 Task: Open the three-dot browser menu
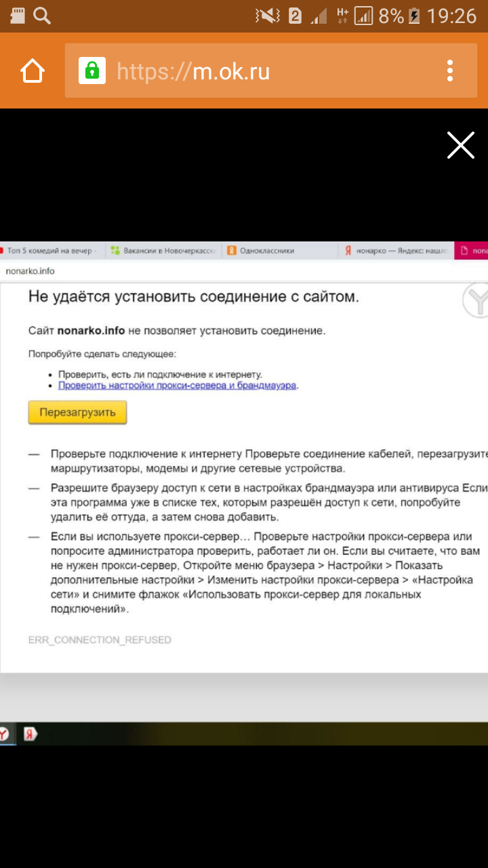(x=450, y=71)
